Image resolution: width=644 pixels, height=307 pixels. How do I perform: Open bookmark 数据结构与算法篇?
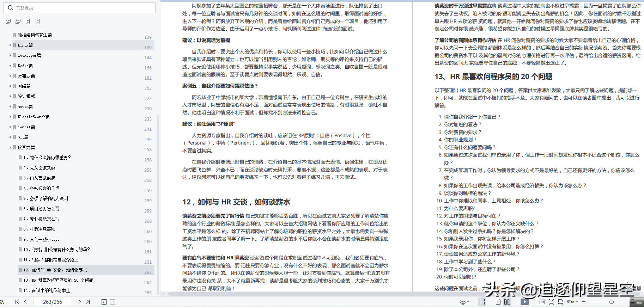point(35,35)
